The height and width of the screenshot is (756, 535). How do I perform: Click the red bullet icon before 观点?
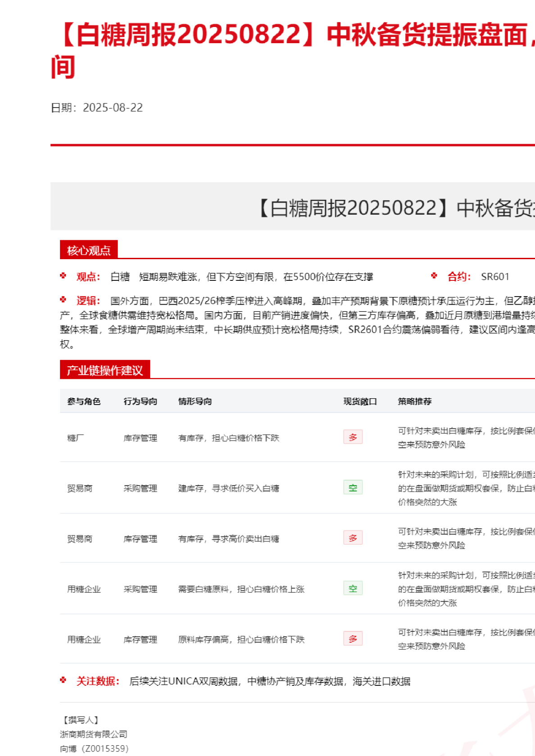(x=63, y=276)
